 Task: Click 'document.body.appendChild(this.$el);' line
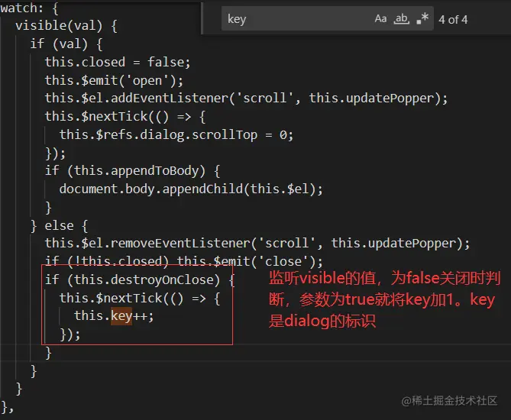click(x=191, y=189)
